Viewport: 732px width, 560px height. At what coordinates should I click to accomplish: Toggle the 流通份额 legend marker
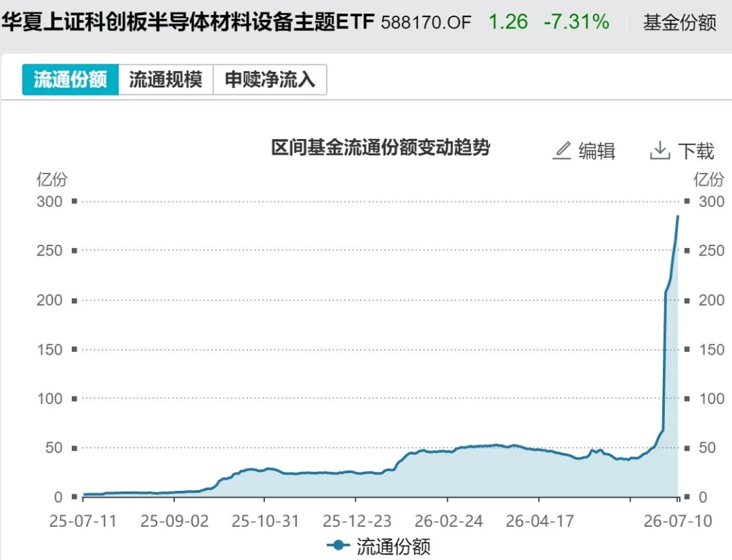[x=338, y=545]
